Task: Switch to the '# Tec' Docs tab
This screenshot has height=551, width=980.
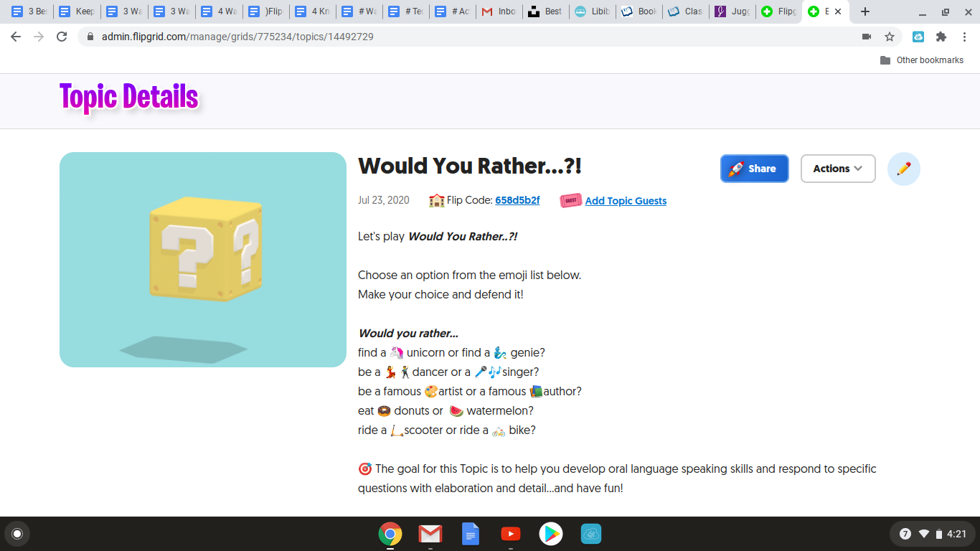Action: [405, 11]
